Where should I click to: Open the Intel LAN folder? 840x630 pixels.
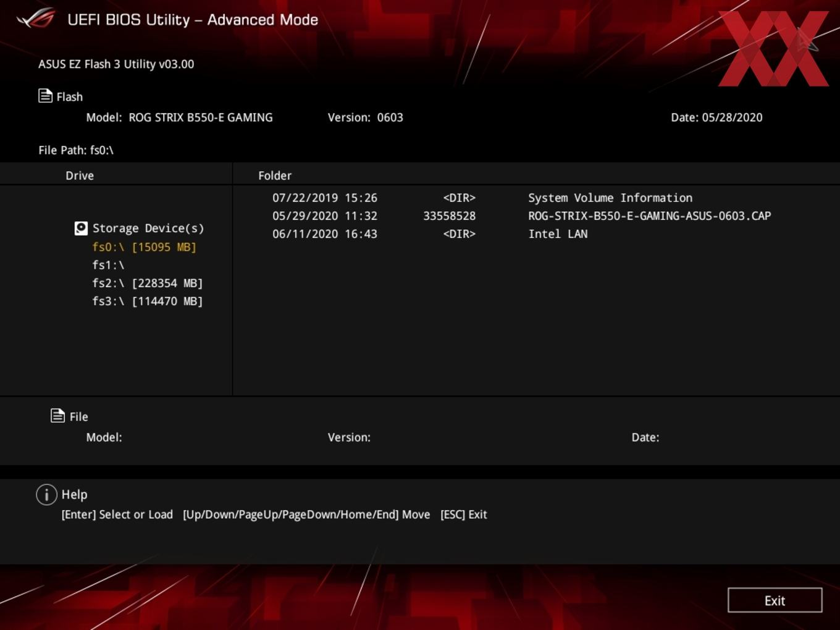[558, 233]
